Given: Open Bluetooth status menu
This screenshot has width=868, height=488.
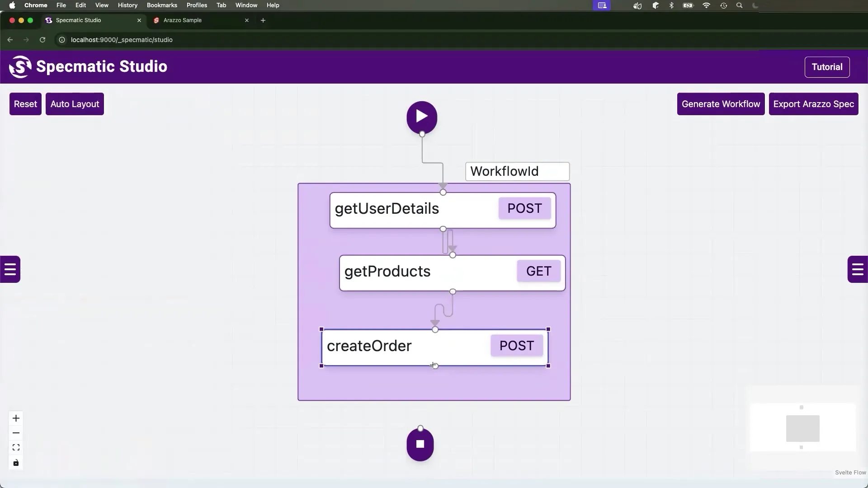Looking at the screenshot, I should pyautogui.click(x=671, y=5).
